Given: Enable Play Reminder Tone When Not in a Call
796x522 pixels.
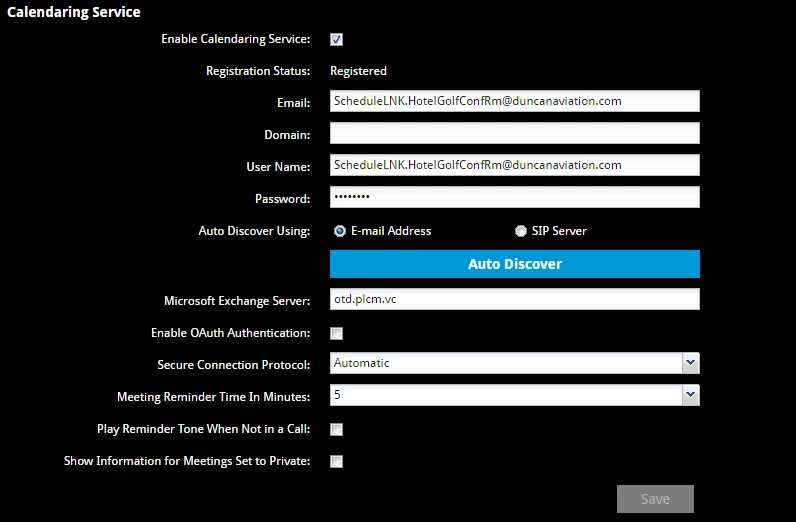Looking at the screenshot, I should tap(336, 429).
